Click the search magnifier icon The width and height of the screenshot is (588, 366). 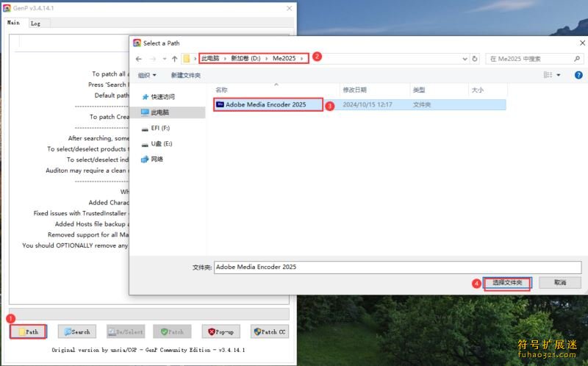[577, 59]
